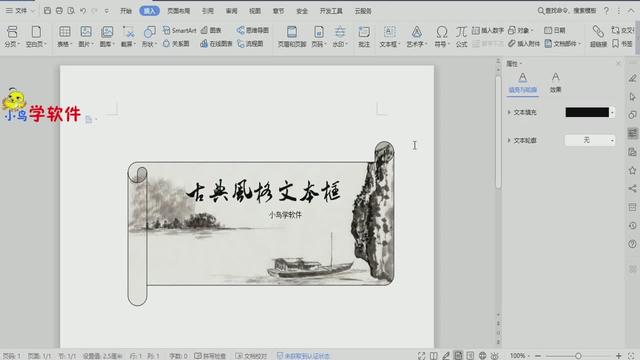This screenshot has width=640, height=360.
Task: Click the 书签 bookmark button
Action: 622,43
